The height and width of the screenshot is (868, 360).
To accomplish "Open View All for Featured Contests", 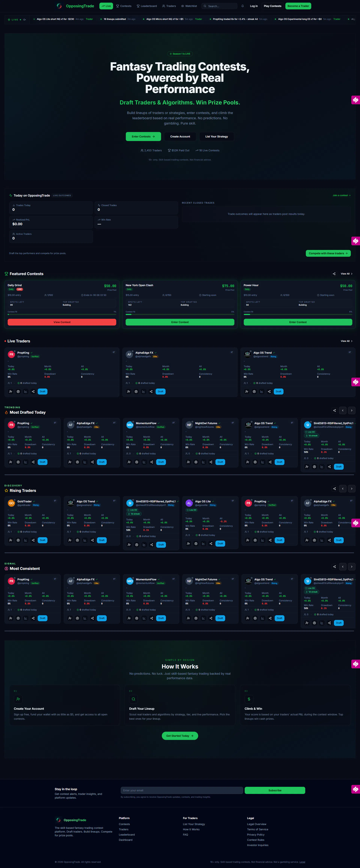I will [346, 274].
